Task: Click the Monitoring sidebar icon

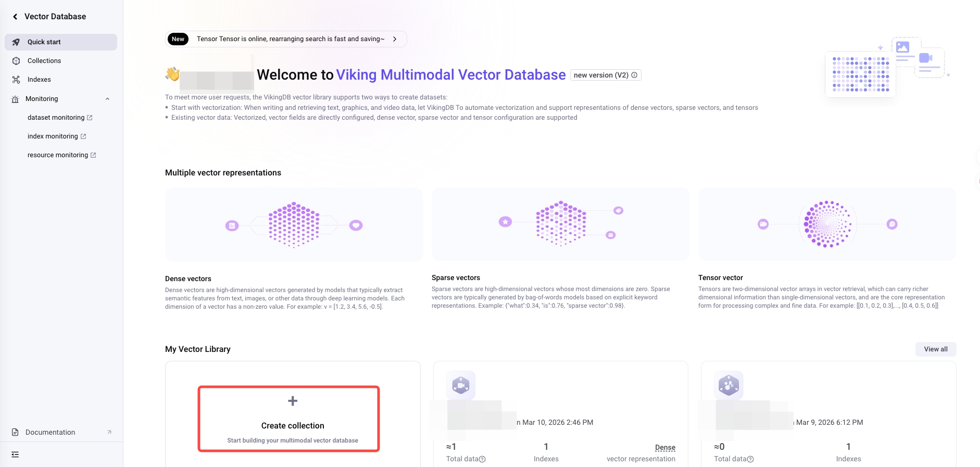Action: [16, 99]
